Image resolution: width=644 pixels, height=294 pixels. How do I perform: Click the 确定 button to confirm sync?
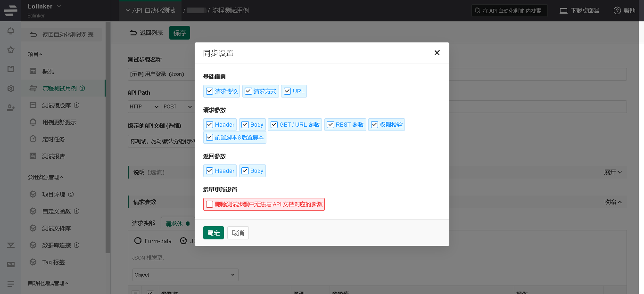click(214, 233)
